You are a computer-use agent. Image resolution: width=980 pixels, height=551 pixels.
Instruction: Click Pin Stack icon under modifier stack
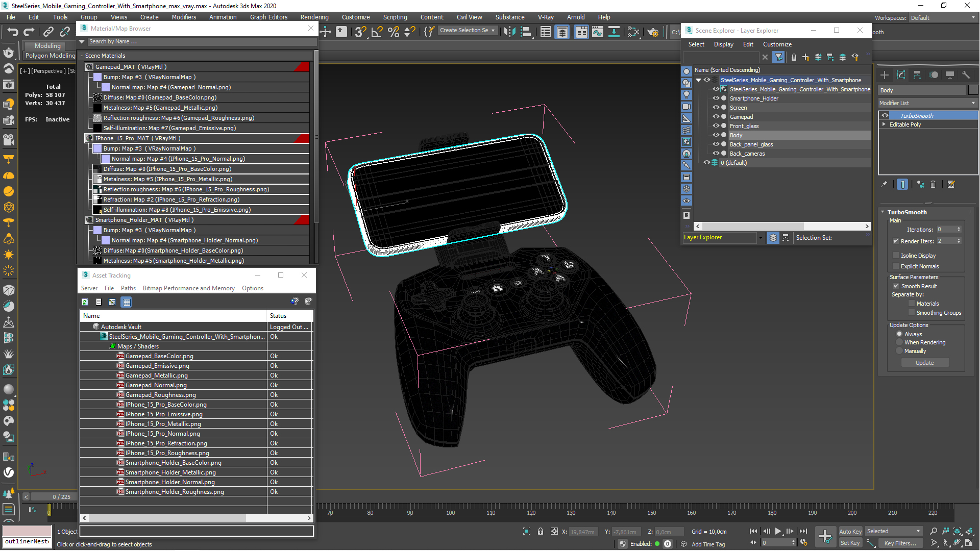(x=884, y=184)
